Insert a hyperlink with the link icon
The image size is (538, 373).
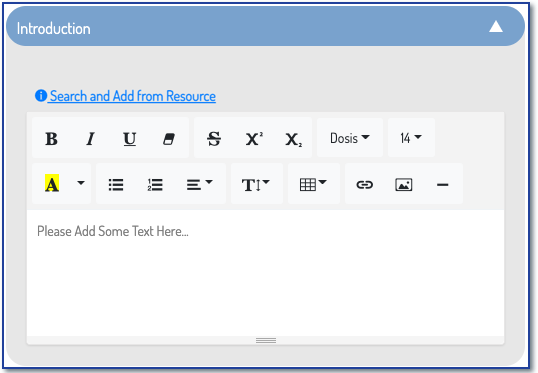(364, 185)
